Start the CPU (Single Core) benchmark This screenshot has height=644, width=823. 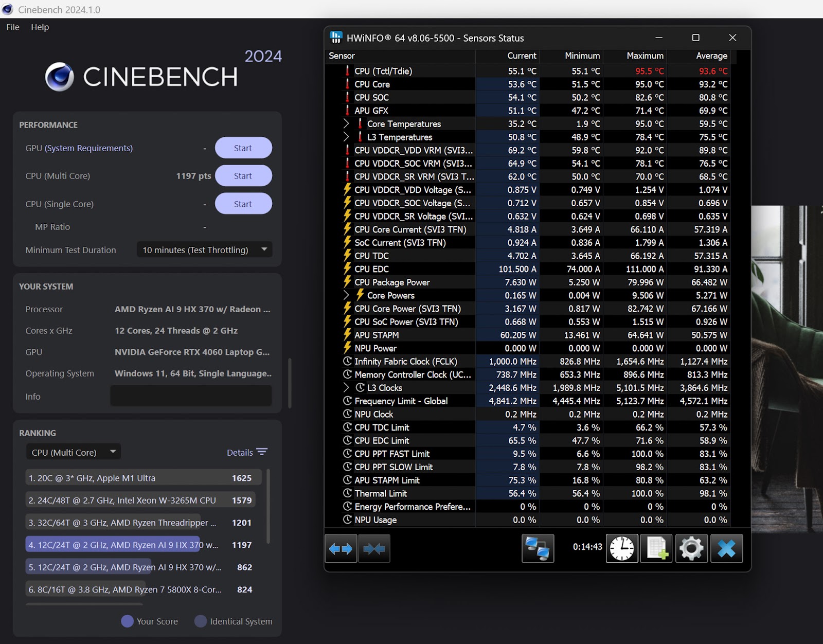click(x=243, y=204)
